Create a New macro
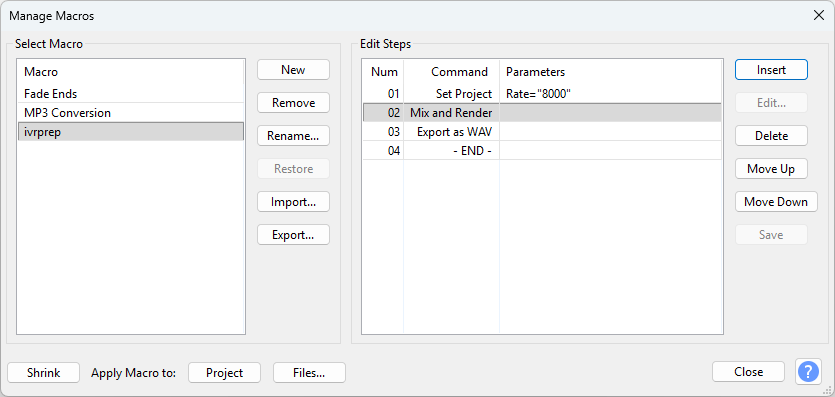Screen dimensions: 835x397 coord(293,70)
